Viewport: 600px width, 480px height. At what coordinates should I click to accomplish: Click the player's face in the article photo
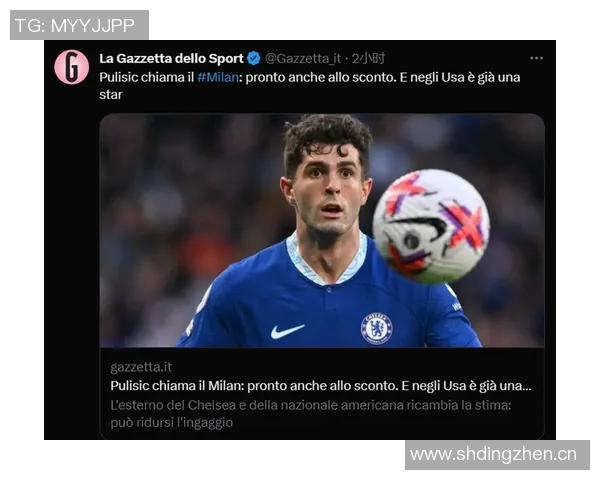[x=328, y=186]
